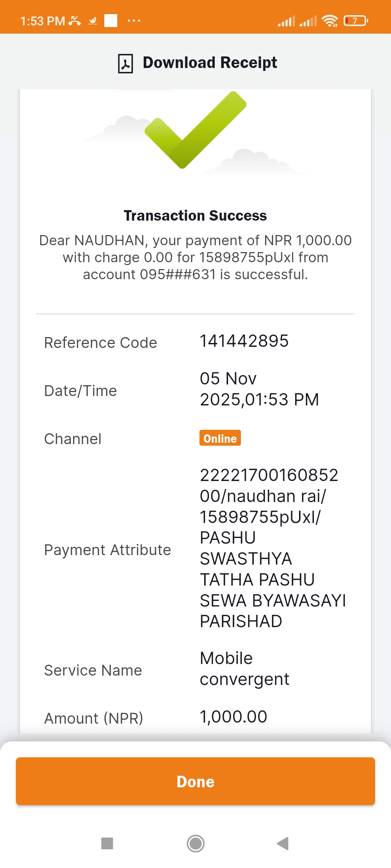Tap the green success checkmark graphic
This screenshot has width=391, height=868.
click(x=195, y=130)
